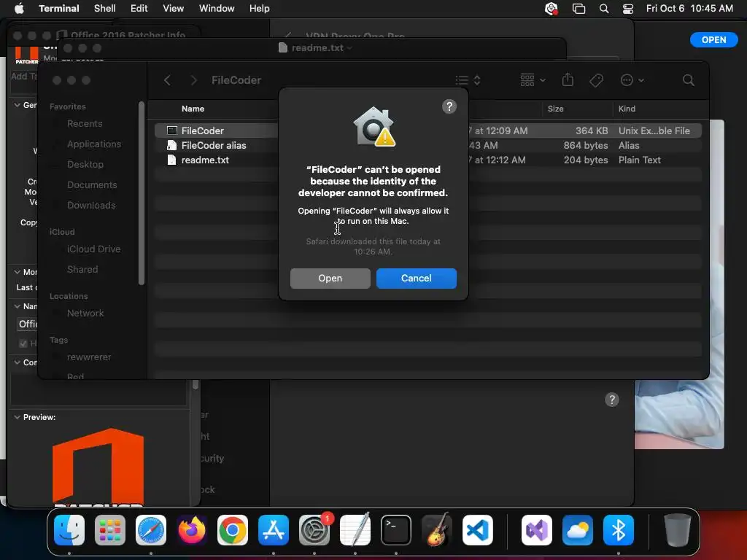
Task: Open App Store from the Dock
Action: coord(274,530)
